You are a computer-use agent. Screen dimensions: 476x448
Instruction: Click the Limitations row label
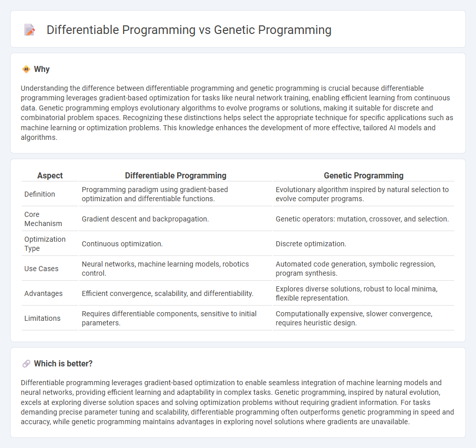point(43,318)
